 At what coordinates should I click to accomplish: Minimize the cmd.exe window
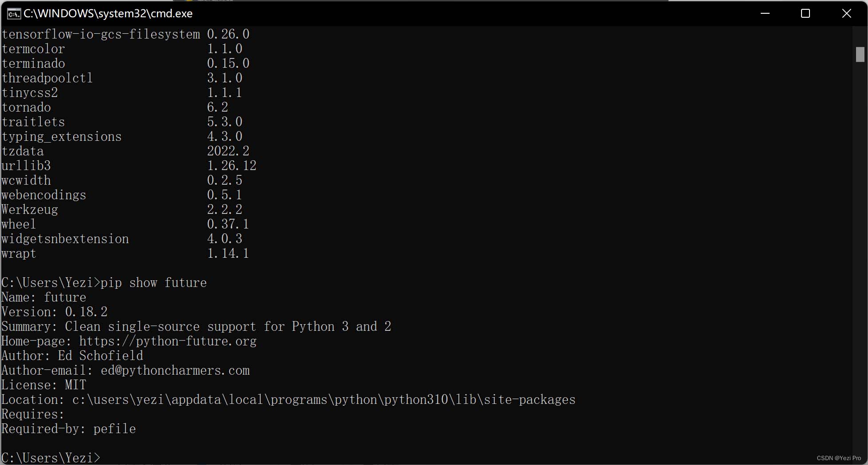765,13
